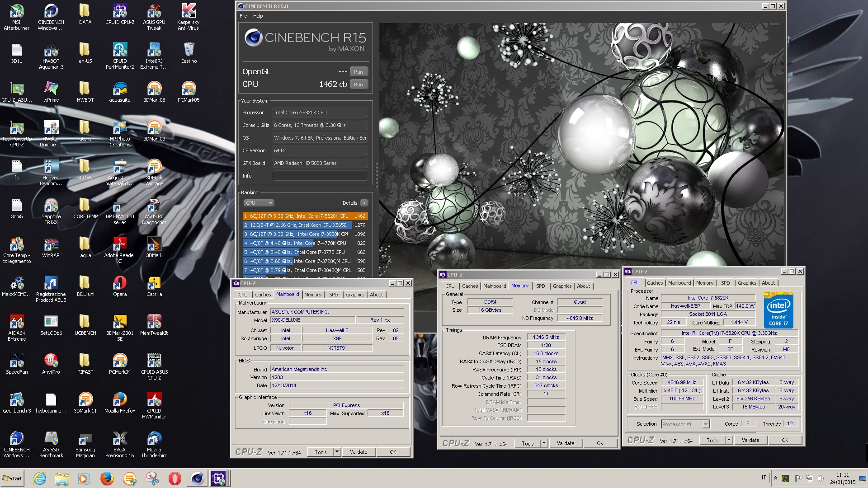Open Tools dropdown arrow in Mainboard CPU-Z
Viewport: 868px width, 488px height.
[337, 452]
